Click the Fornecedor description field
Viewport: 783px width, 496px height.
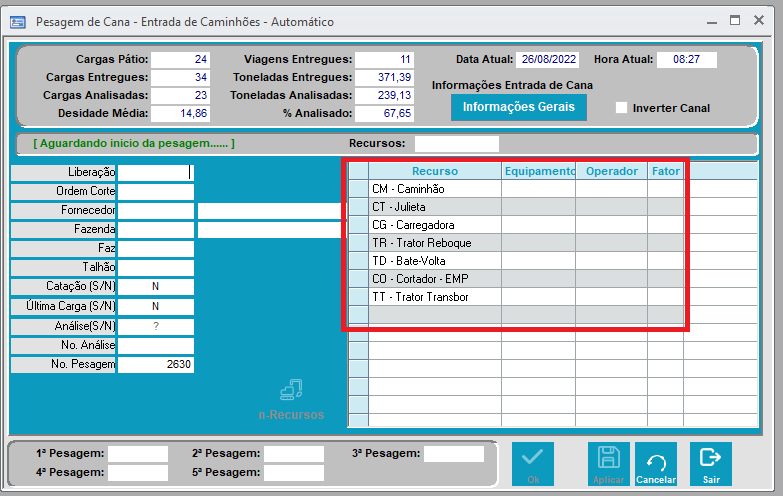[x=270, y=211]
